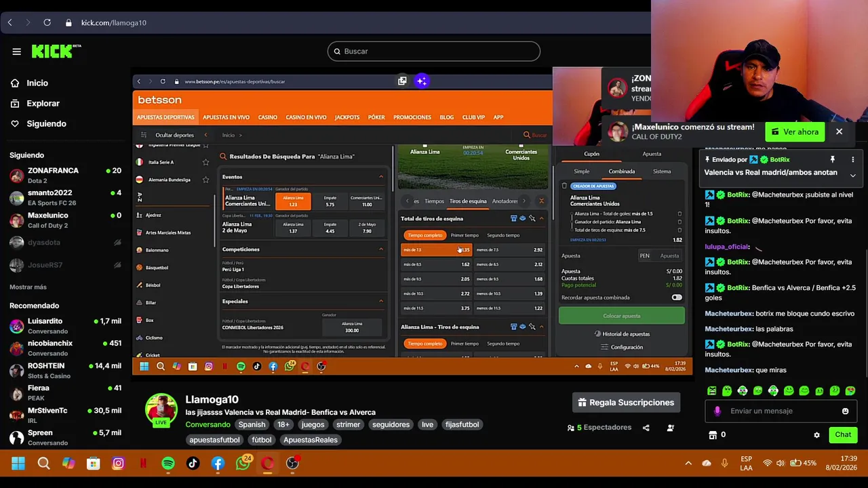The height and width of the screenshot is (488, 868).
Task: Open the emoji picker in chat
Action: (845, 411)
